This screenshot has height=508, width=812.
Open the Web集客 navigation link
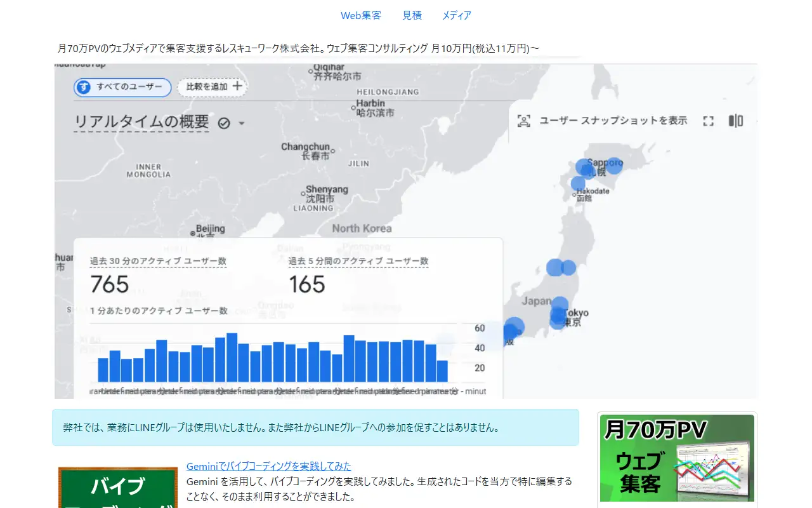tap(361, 15)
